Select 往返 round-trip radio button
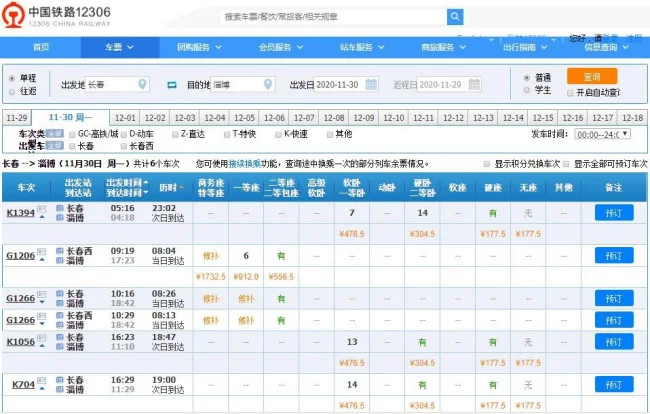The width and height of the screenshot is (650, 414). tap(12, 91)
